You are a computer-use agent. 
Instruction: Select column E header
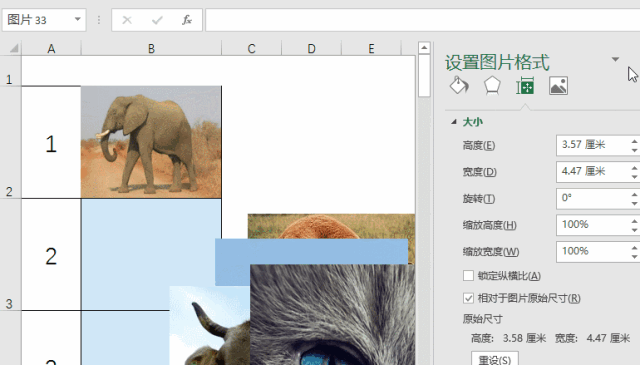pos(371,49)
